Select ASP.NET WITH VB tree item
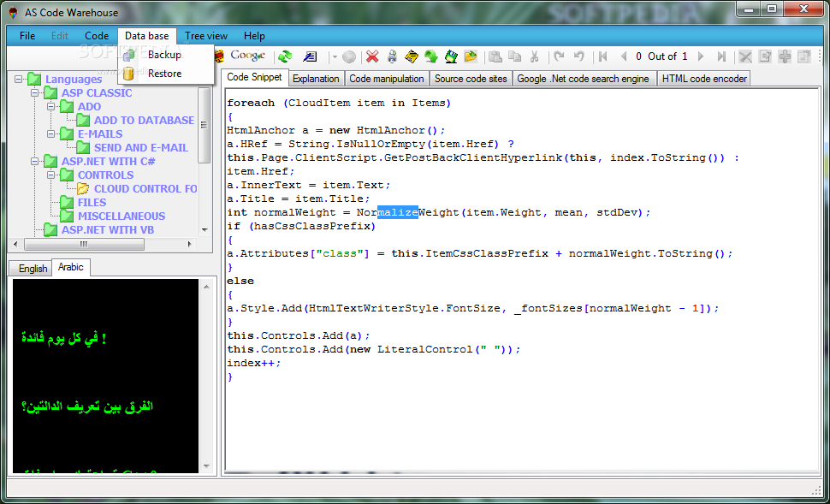Viewport: 830px width, 504px height. 108,230
